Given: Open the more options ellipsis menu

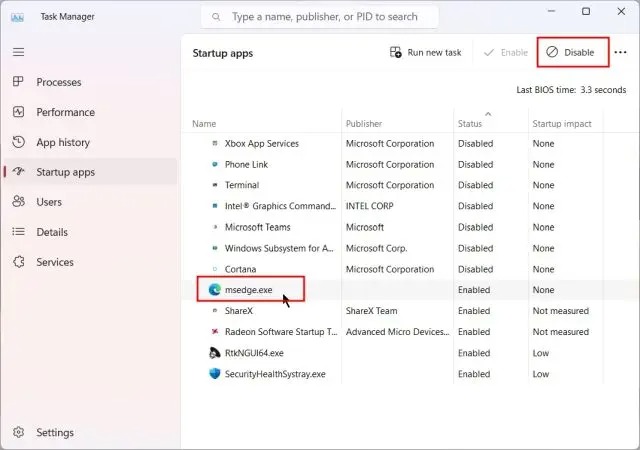Looking at the screenshot, I should (x=620, y=52).
